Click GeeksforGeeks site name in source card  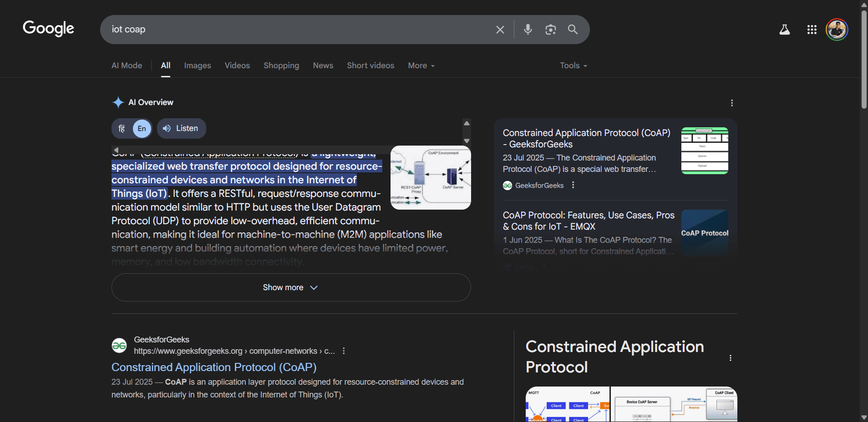coord(539,186)
